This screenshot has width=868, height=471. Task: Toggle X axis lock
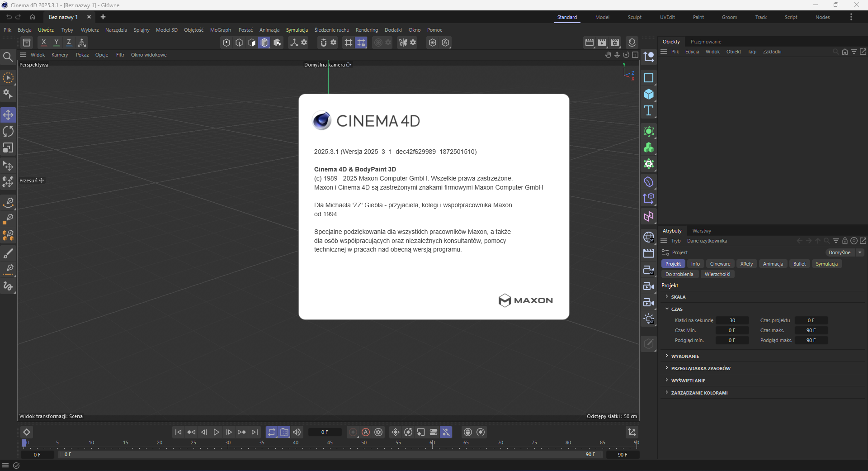click(43, 43)
